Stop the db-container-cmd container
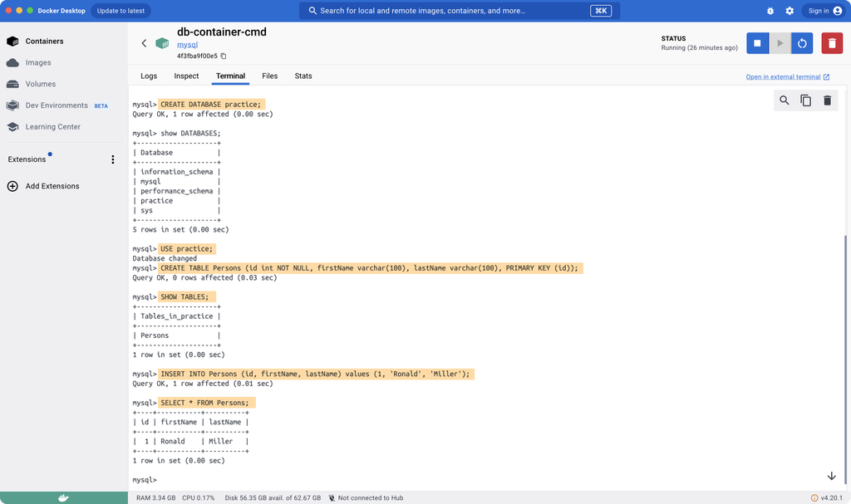This screenshot has width=851, height=504. tap(757, 42)
